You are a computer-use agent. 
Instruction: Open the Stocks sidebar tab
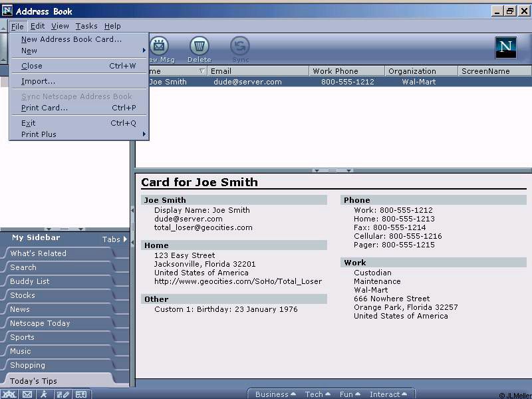click(59, 295)
